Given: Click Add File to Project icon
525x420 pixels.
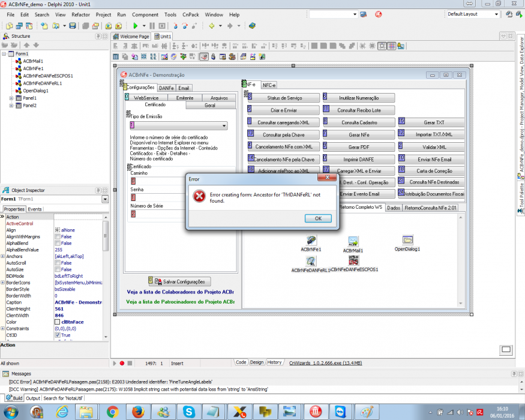Looking at the screenshot, I should click(109, 26).
